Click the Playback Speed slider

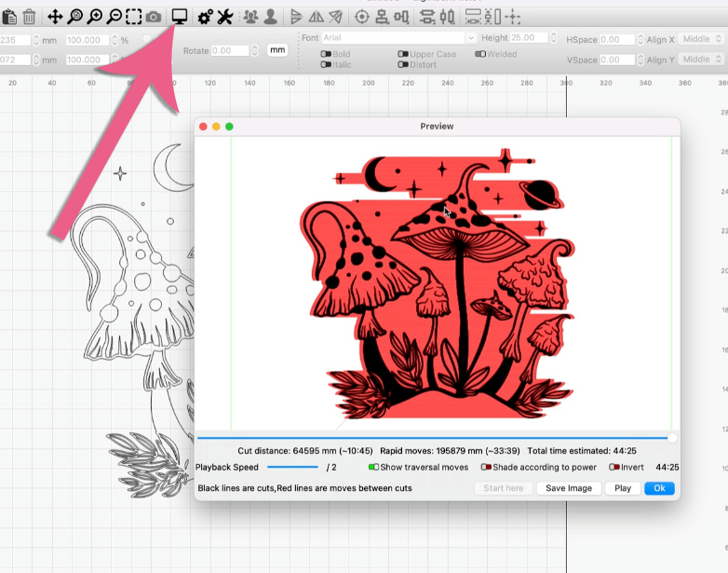(x=292, y=468)
